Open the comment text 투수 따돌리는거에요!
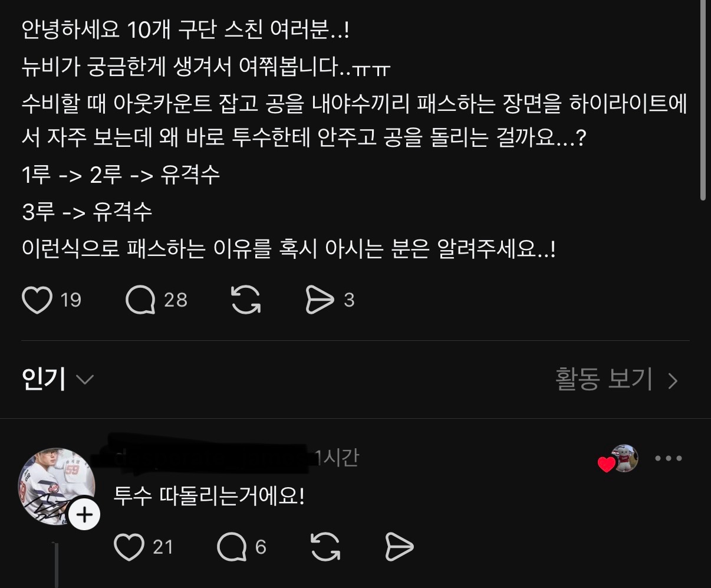711x588 pixels. pyautogui.click(x=209, y=497)
